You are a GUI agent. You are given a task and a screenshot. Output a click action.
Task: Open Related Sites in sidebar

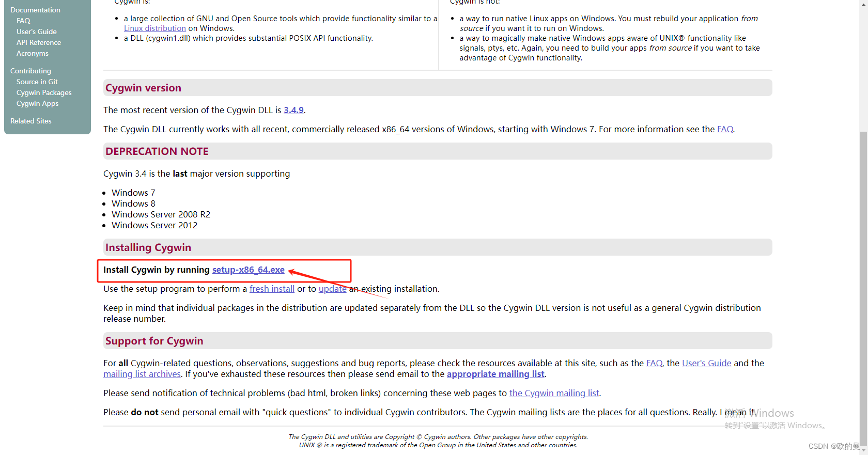(31, 121)
